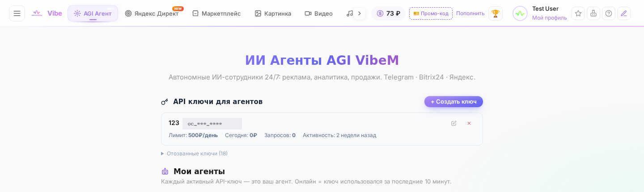Click the Vibe logo
644x192 pixels.
pos(47,13)
